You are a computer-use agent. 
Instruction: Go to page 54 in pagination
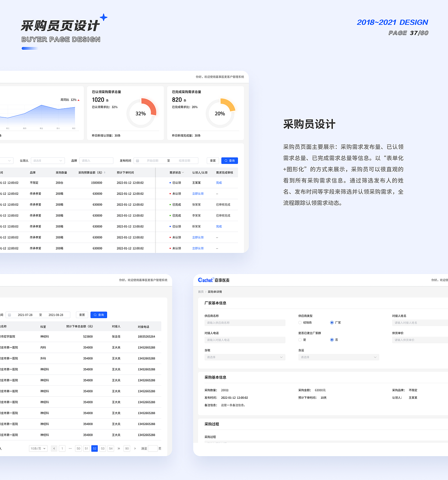(111, 448)
